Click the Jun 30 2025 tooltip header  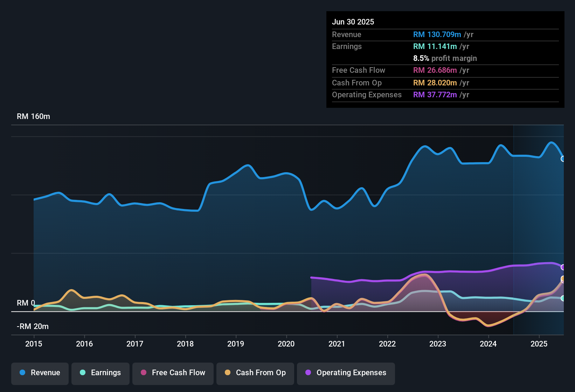(353, 22)
